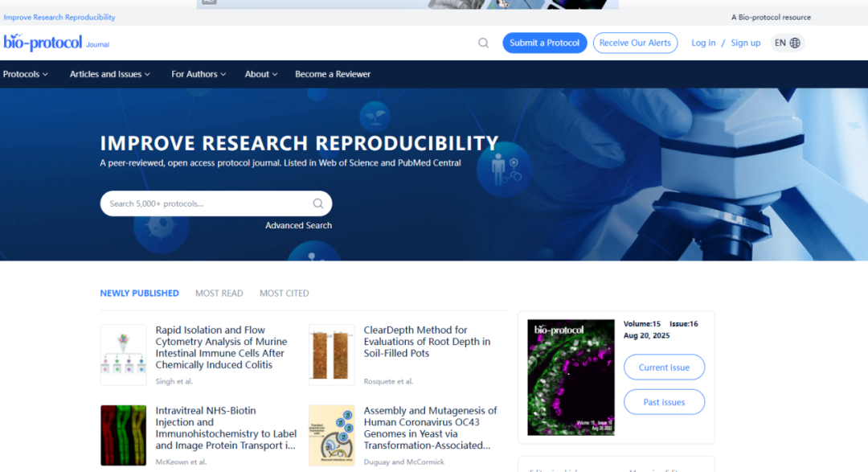Open the Coronavirus OC43 article thumbnail

point(331,435)
